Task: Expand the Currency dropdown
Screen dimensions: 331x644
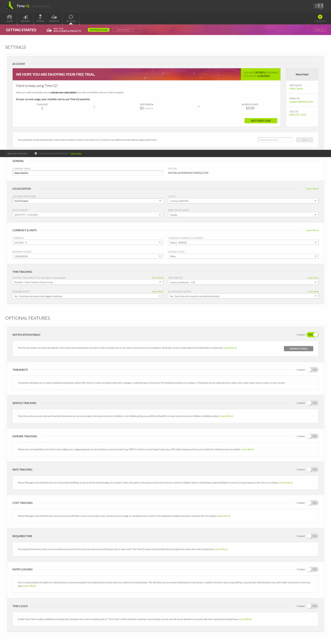Action: coord(88,243)
